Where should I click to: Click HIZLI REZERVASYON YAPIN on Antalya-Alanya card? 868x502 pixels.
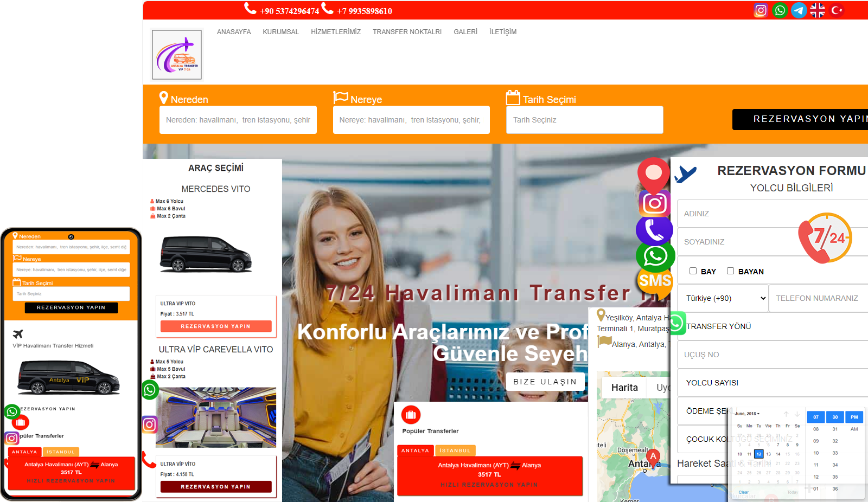coord(489,485)
